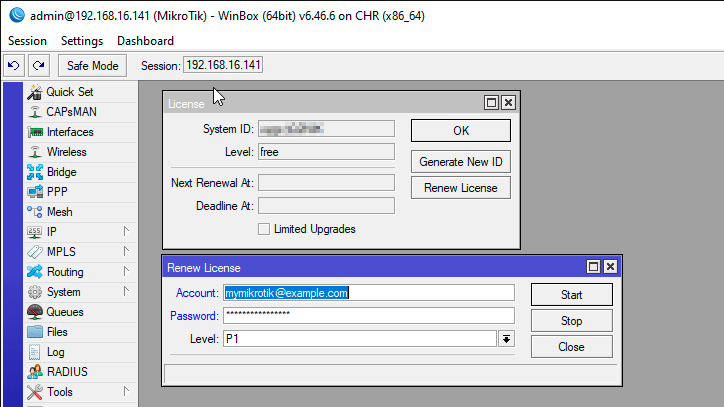
Task: Click Start to renew license
Action: pyautogui.click(x=572, y=295)
